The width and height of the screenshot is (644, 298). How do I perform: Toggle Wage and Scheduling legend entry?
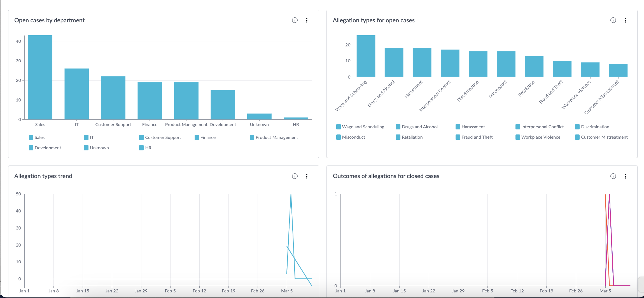[x=360, y=127]
